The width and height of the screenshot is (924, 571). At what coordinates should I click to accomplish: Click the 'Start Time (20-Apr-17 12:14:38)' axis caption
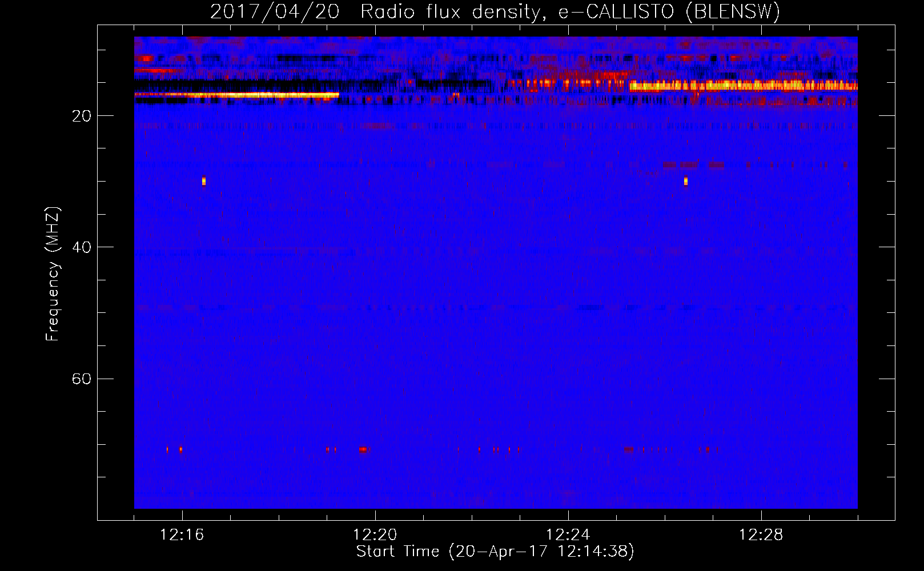495,552
